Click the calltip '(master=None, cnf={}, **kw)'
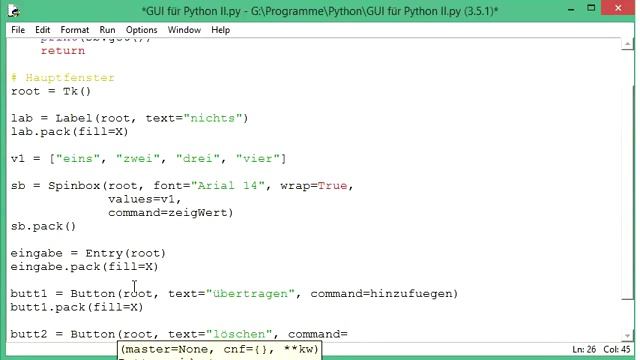Screen dimensions: 640x360 click(x=220, y=349)
